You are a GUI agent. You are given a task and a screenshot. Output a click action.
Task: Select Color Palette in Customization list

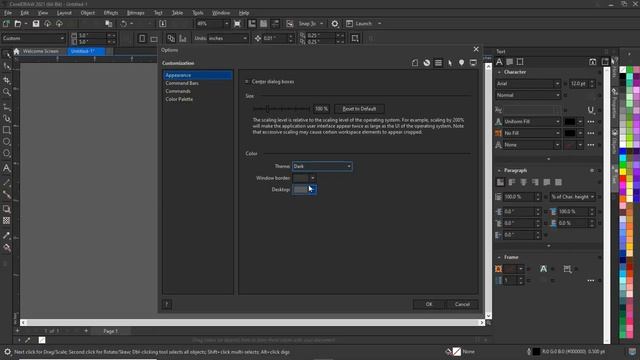pyautogui.click(x=179, y=99)
